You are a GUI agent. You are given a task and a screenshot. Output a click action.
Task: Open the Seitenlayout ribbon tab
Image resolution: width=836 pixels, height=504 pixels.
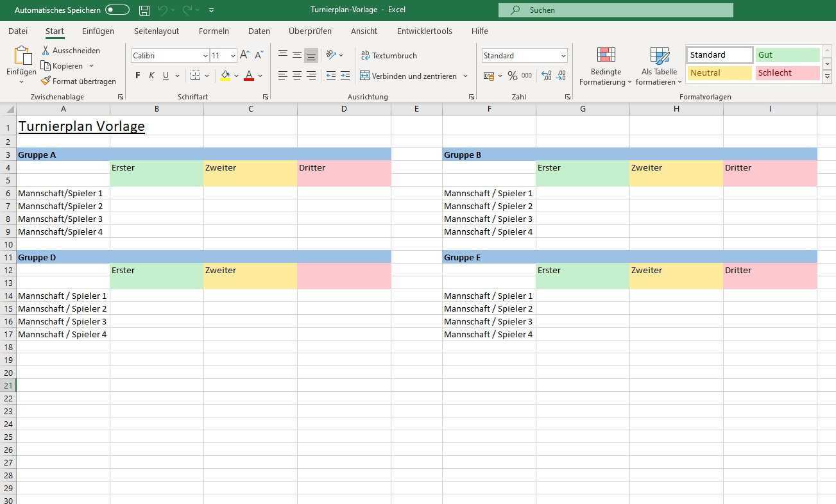coord(157,31)
